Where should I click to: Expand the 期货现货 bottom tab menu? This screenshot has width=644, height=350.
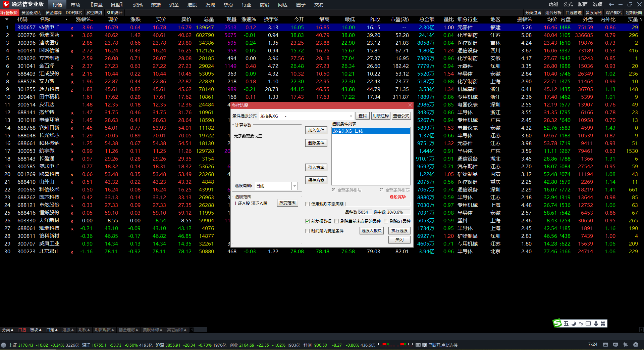[x=104, y=330]
